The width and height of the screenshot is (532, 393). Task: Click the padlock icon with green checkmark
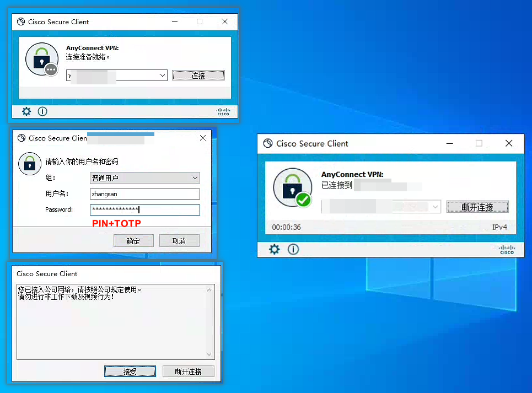pyautogui.click(x=293, y=187)
